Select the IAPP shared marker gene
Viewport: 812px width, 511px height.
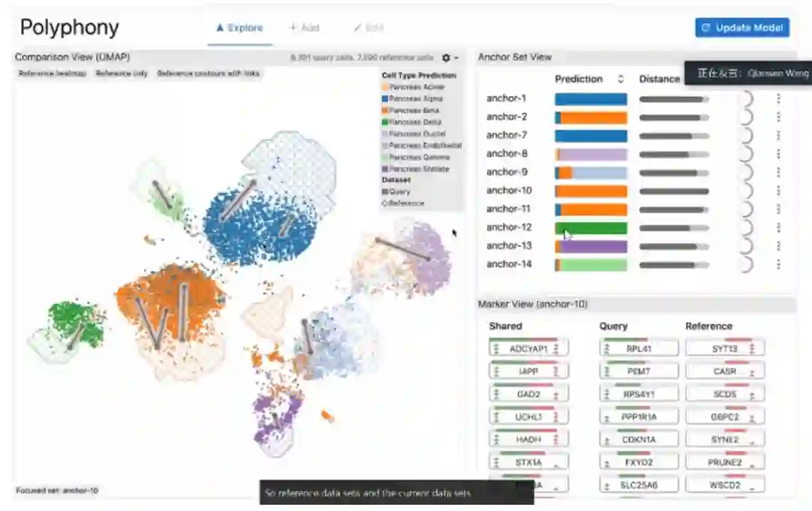529,371
